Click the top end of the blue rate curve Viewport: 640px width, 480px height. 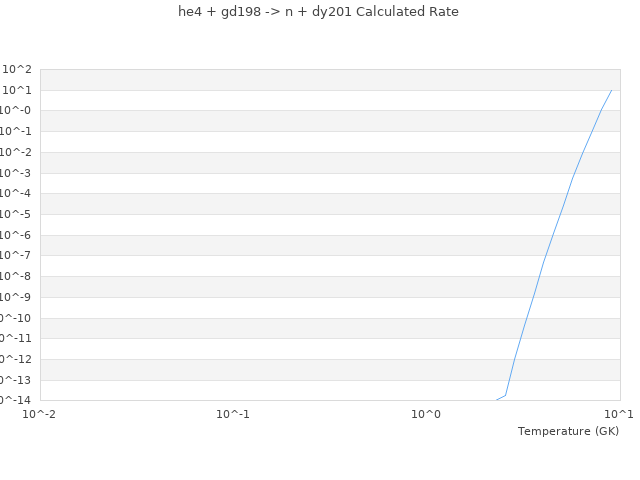(611, 90)
